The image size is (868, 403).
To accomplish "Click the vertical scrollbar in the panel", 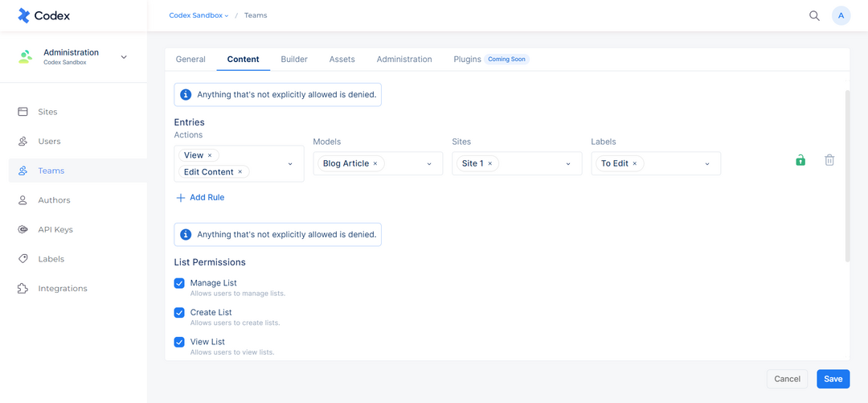I will point(847,176).
